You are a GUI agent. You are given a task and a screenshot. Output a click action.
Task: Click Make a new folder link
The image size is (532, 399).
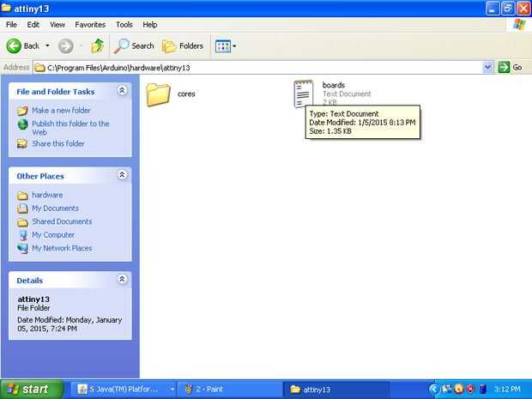61,111
